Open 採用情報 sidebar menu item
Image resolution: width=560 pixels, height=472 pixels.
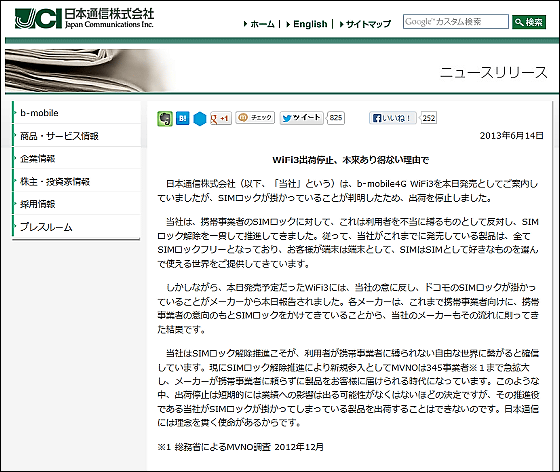coord(76,204)
